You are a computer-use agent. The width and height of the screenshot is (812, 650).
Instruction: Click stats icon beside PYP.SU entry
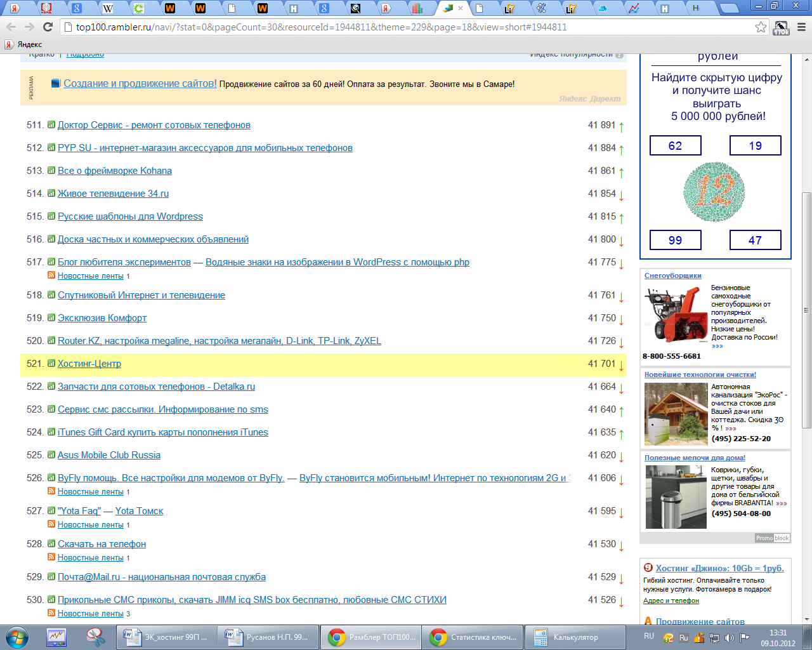pos(51,147)
